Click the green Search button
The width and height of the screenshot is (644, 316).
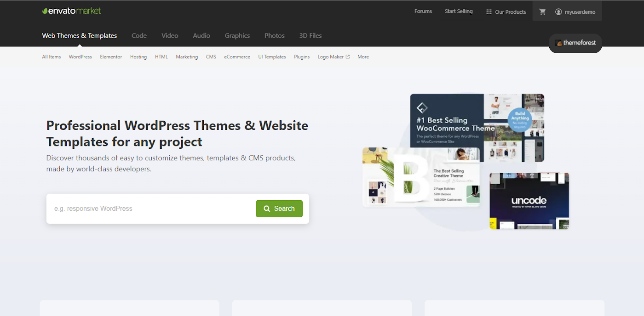click(x=279, y=209)
